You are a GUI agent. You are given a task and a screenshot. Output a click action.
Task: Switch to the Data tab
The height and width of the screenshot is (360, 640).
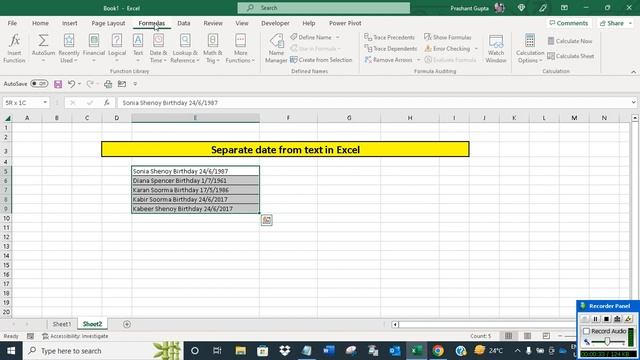184,23
